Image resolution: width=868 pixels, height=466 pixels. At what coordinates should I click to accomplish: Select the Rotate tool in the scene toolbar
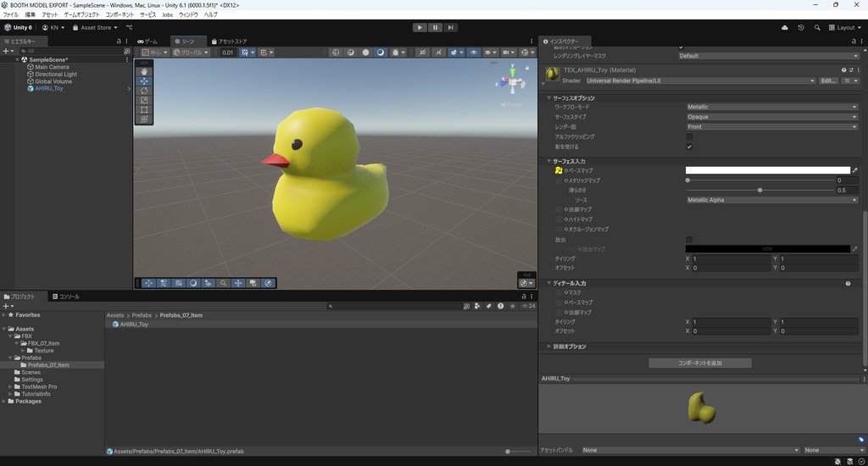(x=144, y=91)
